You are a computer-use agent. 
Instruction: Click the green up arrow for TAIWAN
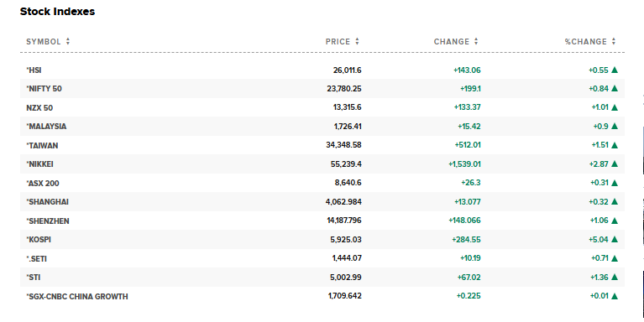point(615,145)
